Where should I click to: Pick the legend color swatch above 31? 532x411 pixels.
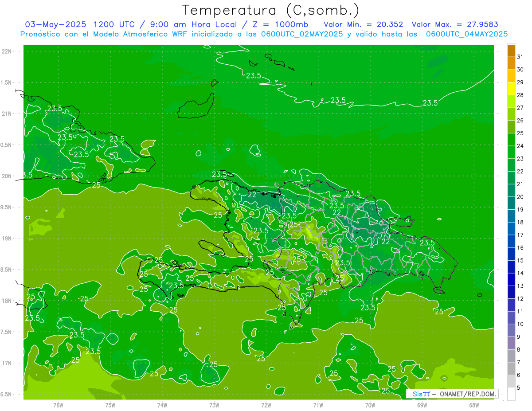(x=511, y=51)
